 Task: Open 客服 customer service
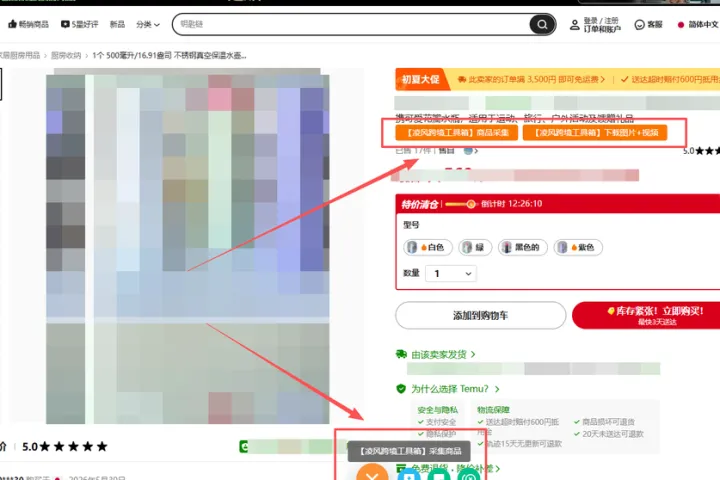648,24
